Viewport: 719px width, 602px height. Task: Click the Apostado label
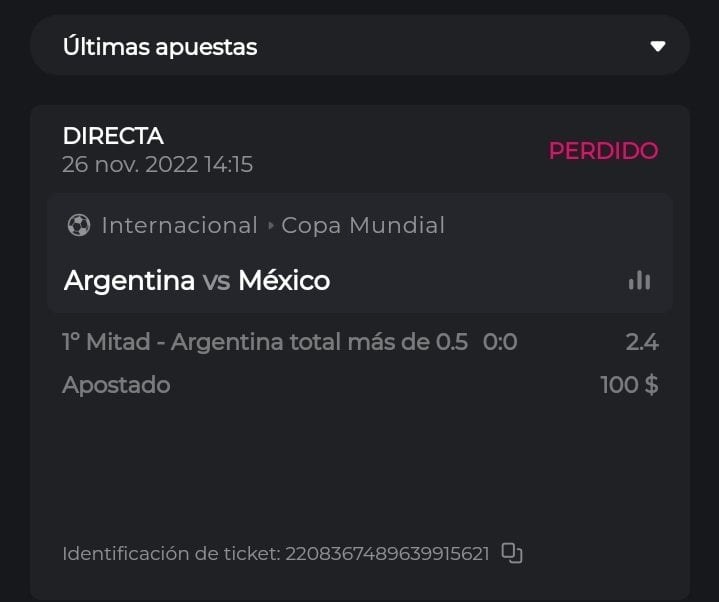click(x=116, y=385)
